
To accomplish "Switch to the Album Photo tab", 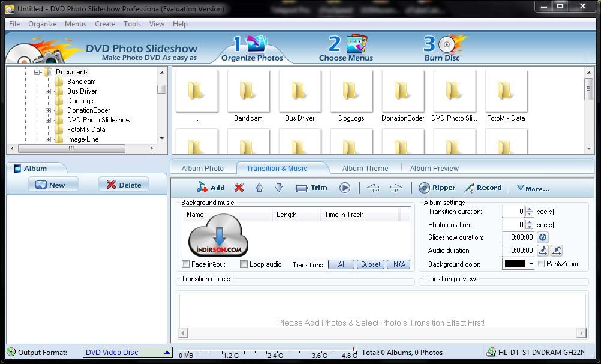I will point(202,168).
